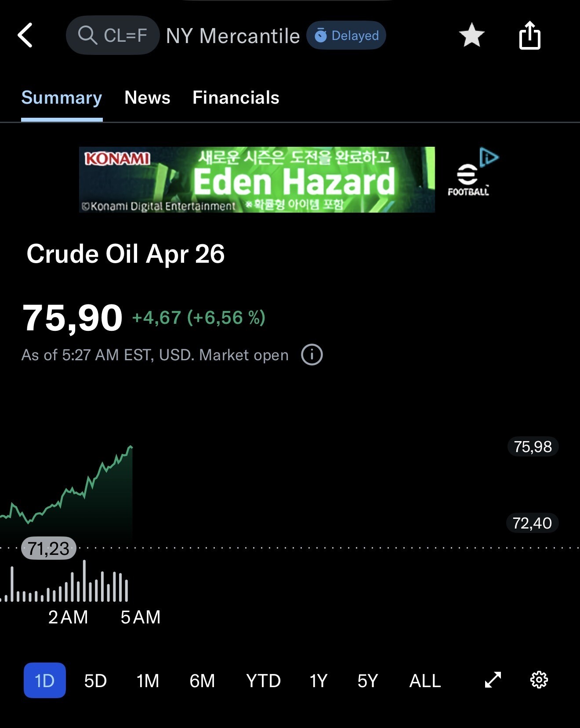Click the CL=F search field
This screenshot has height=728, width=580.
pos(112,35)
